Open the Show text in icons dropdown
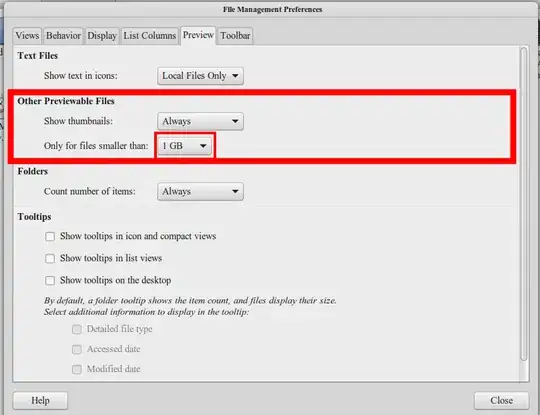Screen dimensions: 540x415 coord(200,76)
